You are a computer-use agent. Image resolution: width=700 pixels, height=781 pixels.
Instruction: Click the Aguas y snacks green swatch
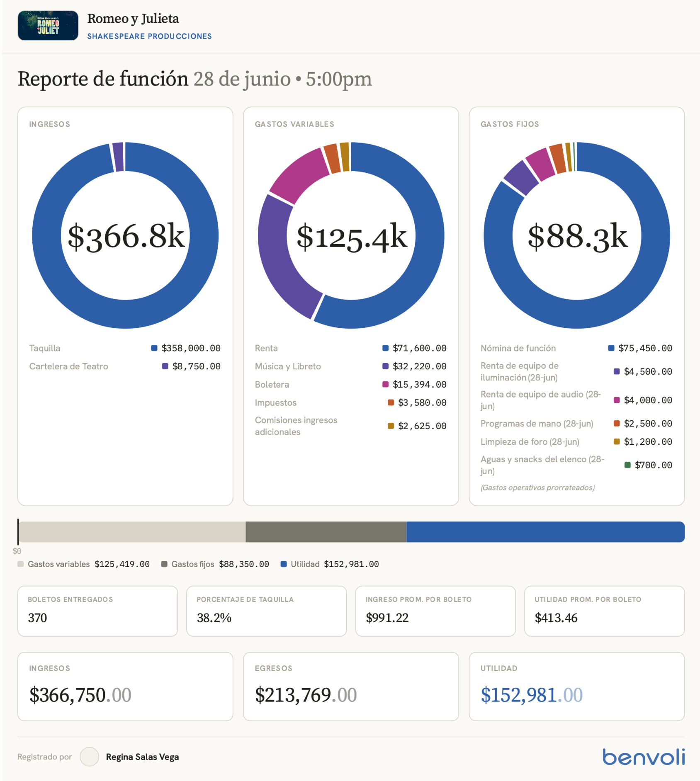point(627,465)
